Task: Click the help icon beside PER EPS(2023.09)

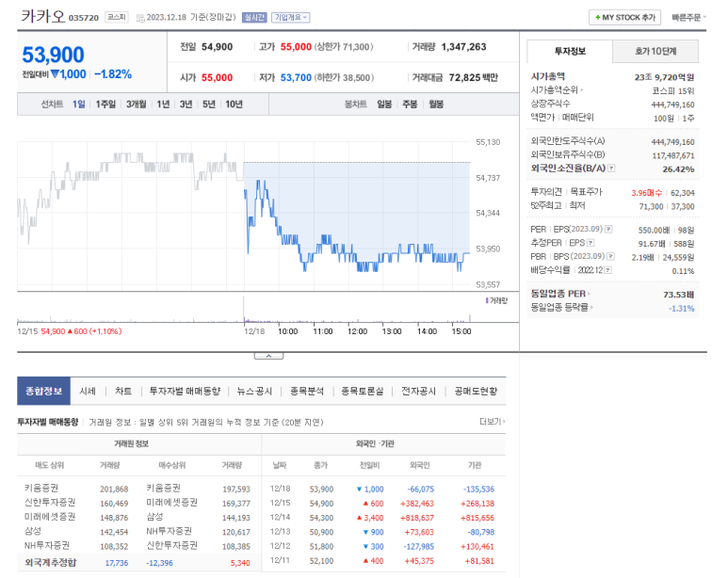Action: (608, 229)
